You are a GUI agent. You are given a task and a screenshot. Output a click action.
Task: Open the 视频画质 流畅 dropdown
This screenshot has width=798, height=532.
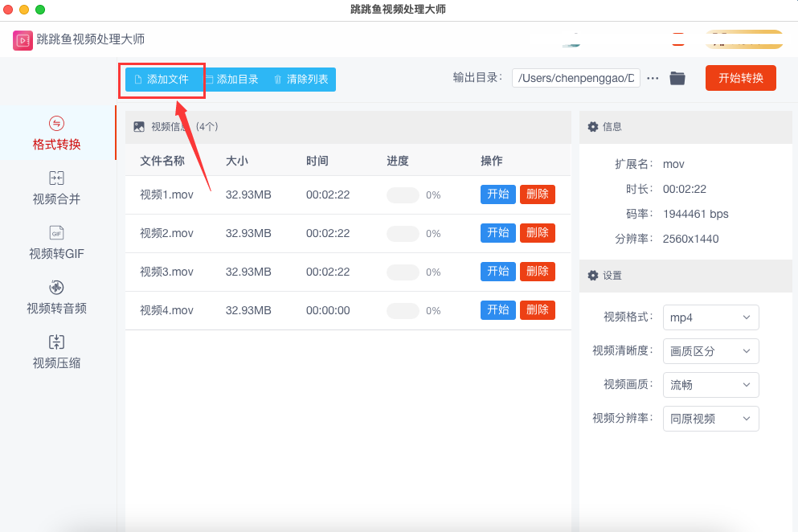coord(710,385)
